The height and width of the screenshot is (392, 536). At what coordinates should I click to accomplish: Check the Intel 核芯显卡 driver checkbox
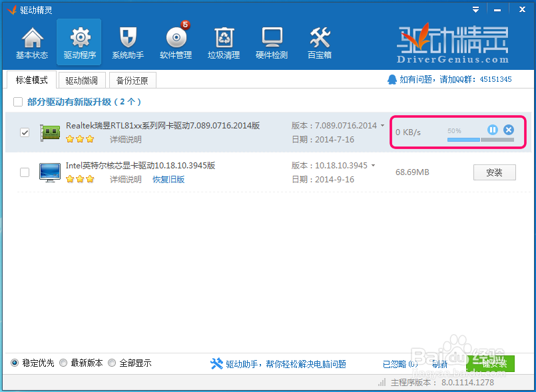click(25, 172)
